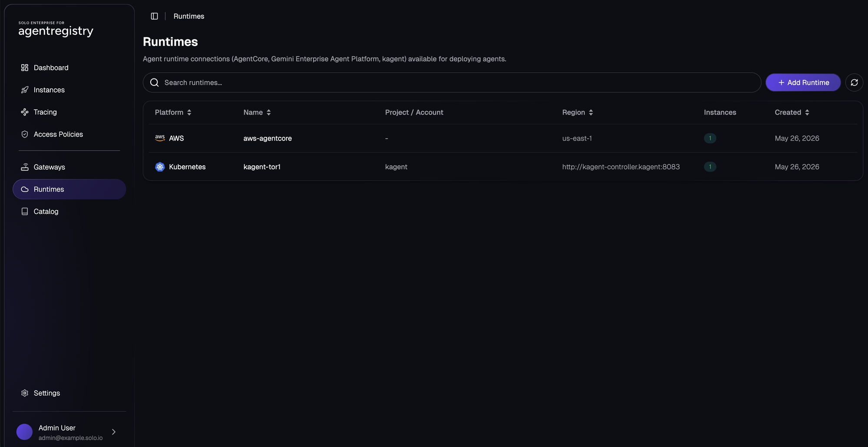Click the Catalog book icon
Viewport: 868px width, 447px height.
tap(25, 211)
